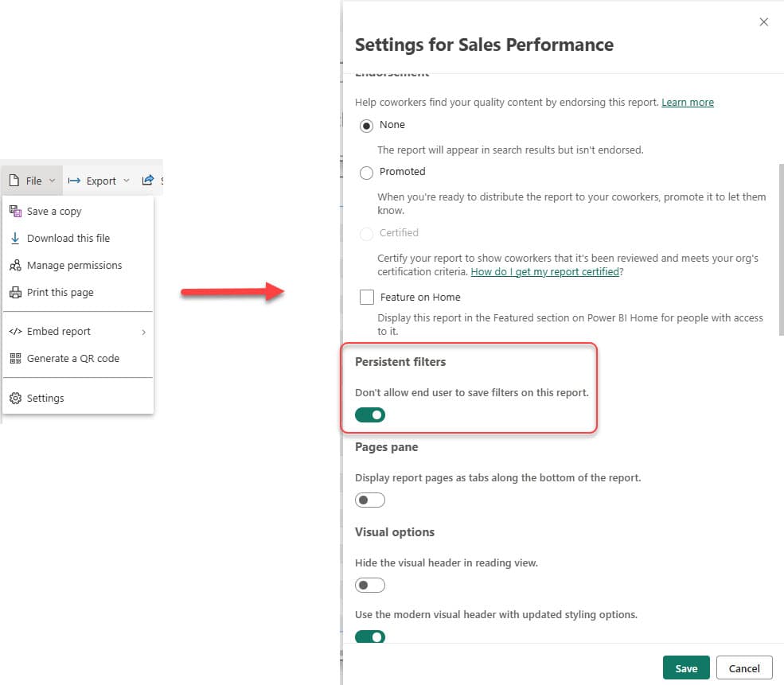Select Print this page menu entry
Viewport: 784px width, 685px height.
tap(78, 292)
